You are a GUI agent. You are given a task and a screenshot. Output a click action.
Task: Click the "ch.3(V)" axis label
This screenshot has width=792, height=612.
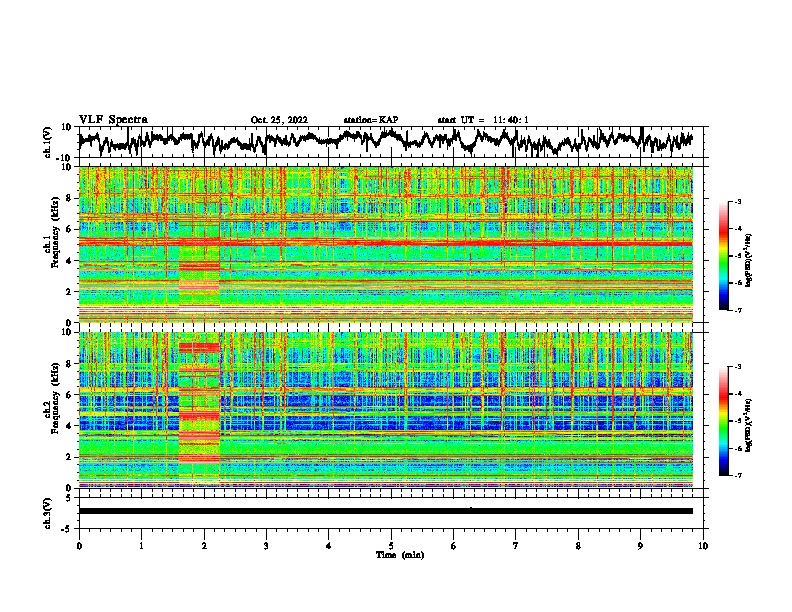tap(48, 513)
